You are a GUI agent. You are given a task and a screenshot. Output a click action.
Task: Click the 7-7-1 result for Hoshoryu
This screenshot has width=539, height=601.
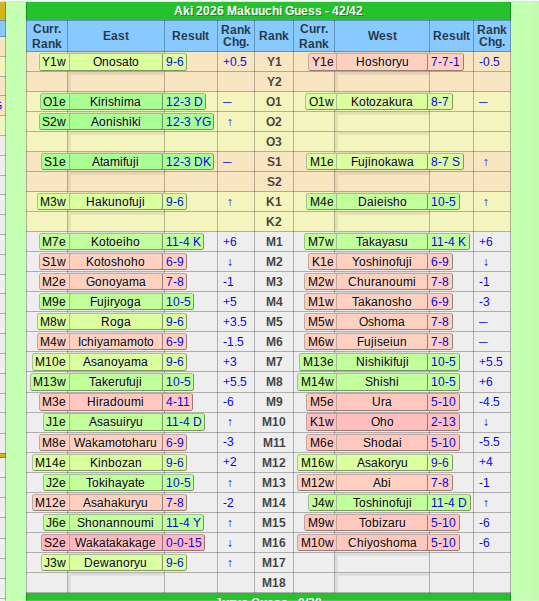(445, 62)
